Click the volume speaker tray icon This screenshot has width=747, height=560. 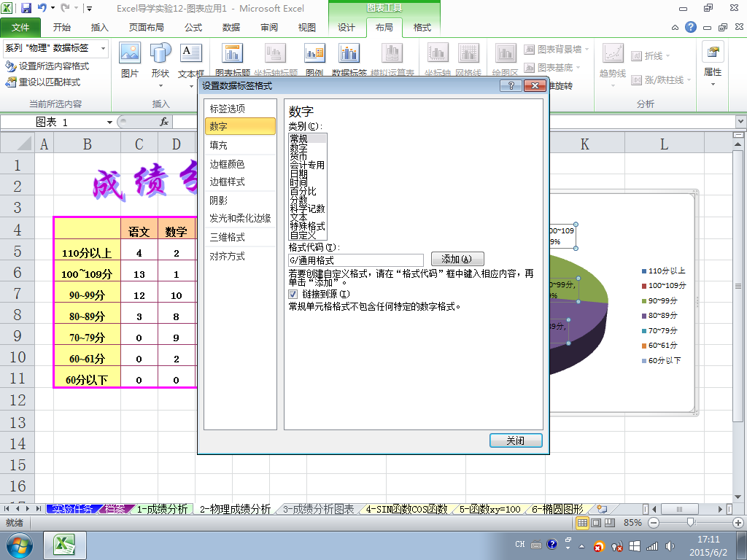pos(670,545)
